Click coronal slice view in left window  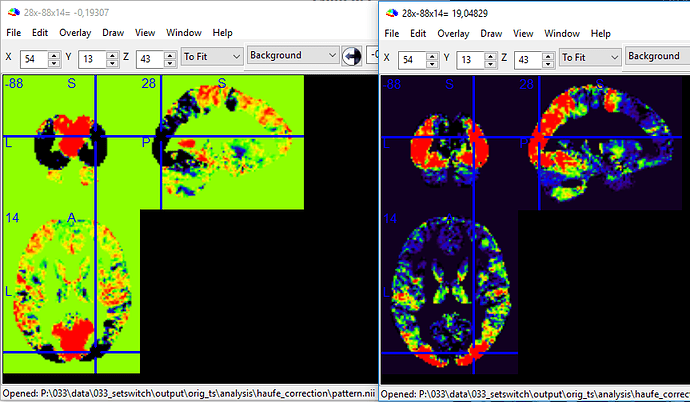(x=71, y=142)
